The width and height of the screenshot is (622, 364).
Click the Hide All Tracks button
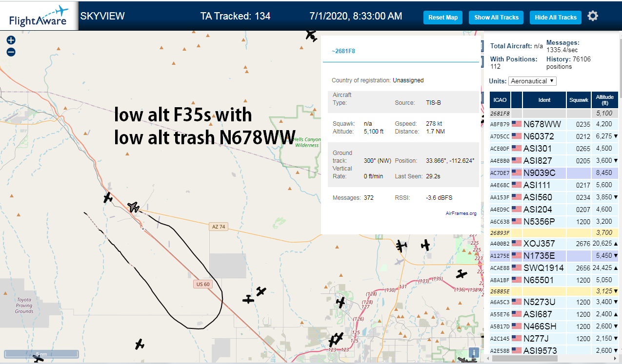tap(556, 18)
